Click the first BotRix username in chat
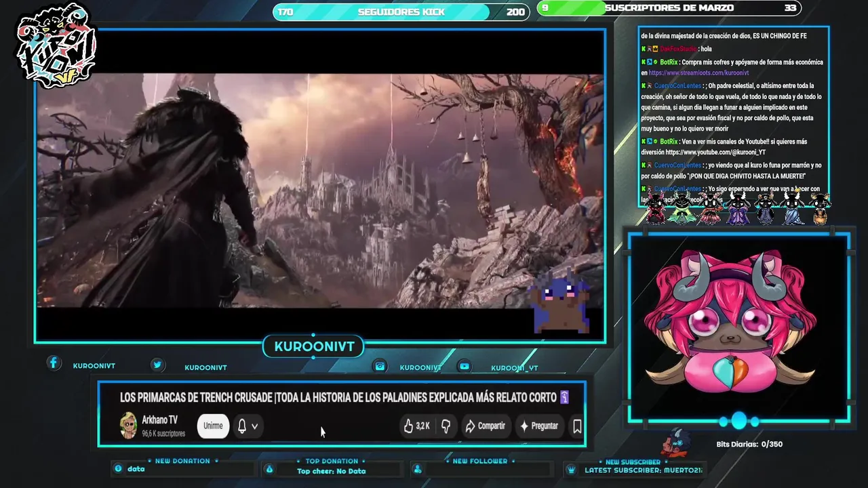This screenshot has width=868, height=488. point(669,62)
